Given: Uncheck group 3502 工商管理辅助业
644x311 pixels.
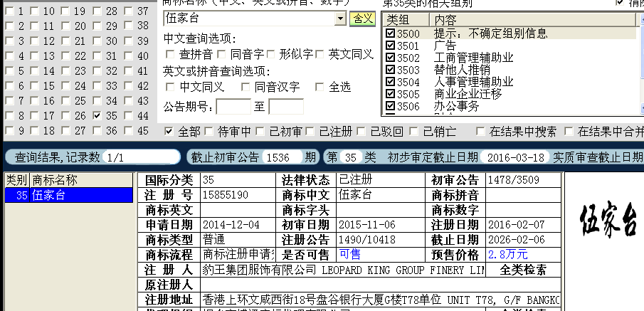Looking at the screenshot, I should click(x=390, y=58).
